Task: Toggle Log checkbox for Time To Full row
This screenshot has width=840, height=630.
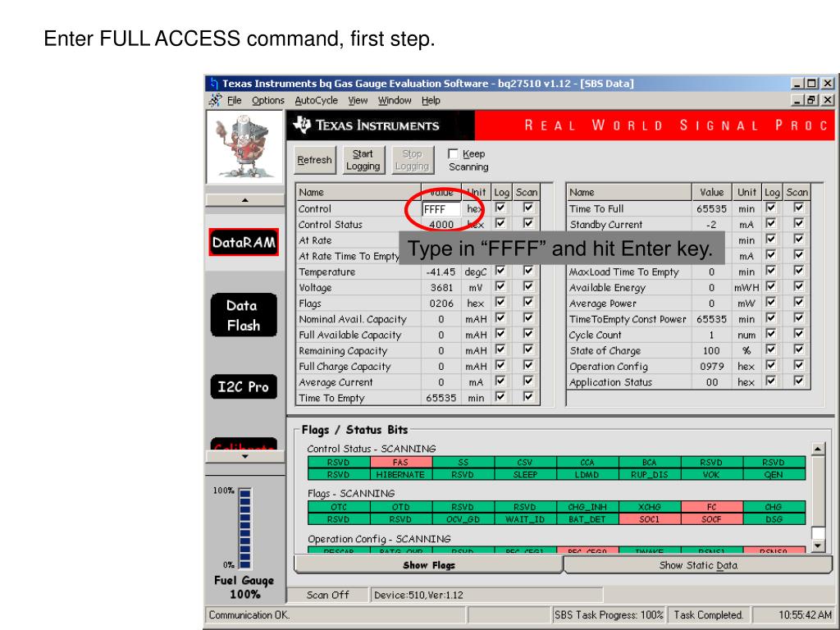Action: point(771,208)
